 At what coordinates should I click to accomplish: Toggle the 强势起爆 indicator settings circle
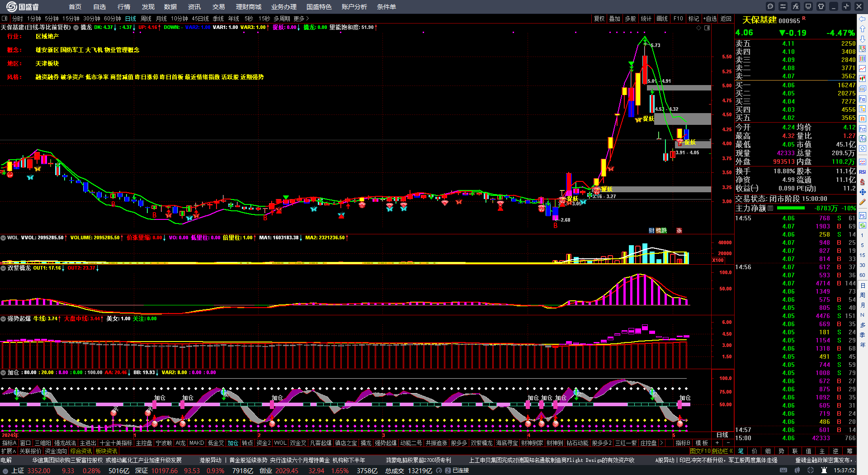click(3, 318)
